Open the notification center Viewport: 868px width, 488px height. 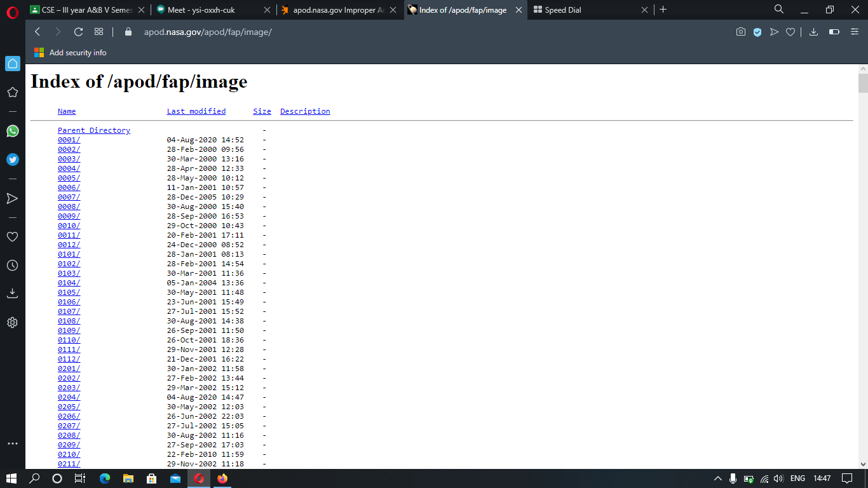tap(847, 478)
